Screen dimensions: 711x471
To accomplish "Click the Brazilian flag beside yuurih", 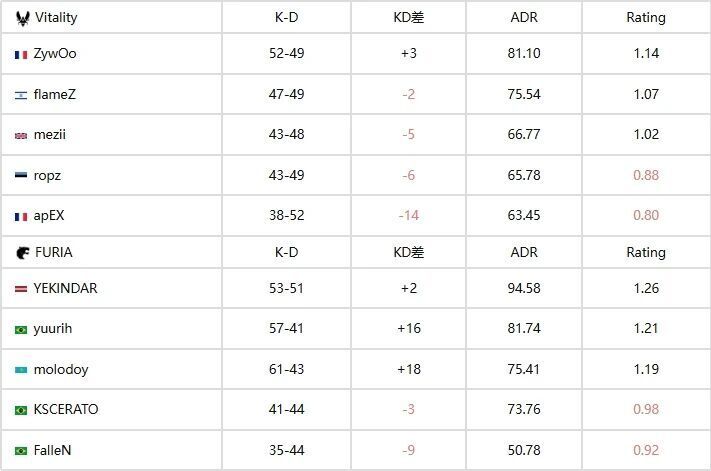I will (21, 329).
